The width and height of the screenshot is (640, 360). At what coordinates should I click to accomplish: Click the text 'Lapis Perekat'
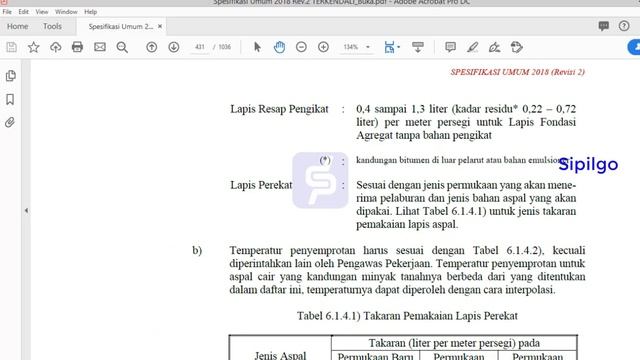[x=261, y=185]
